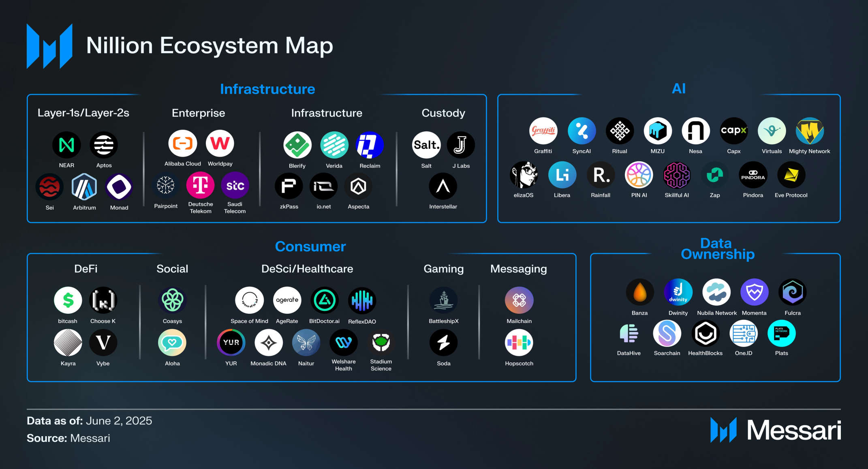Select the Pindora logo

pyautogui.click(x=753, y=175)
